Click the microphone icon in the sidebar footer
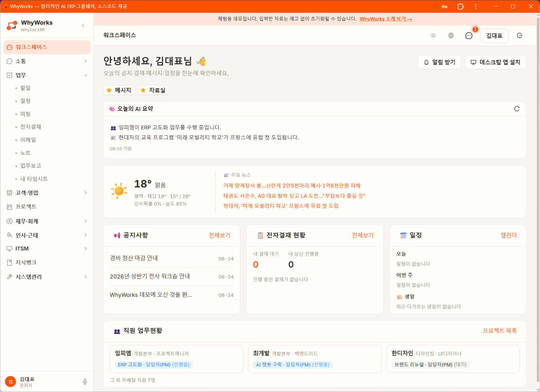Viewport: 540px width, 392px height. tap(85, 382)
